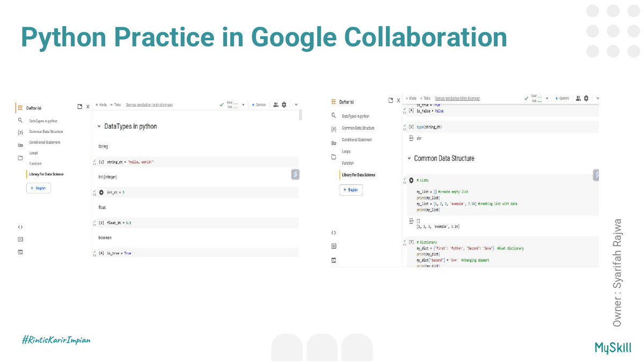The image size is (644, 362).
Task: Click vertical scrollbar in left Colab notebook
Action: (x=300, y=115)
